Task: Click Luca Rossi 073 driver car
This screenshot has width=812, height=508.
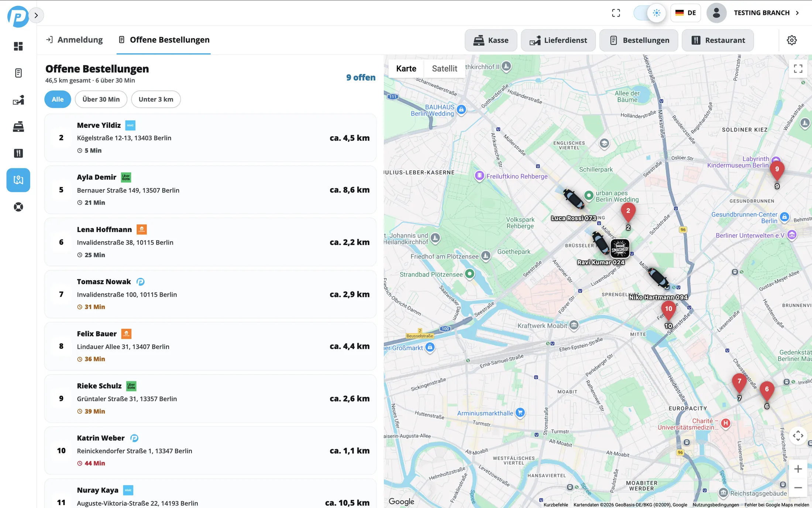Action: pos(574,199)
